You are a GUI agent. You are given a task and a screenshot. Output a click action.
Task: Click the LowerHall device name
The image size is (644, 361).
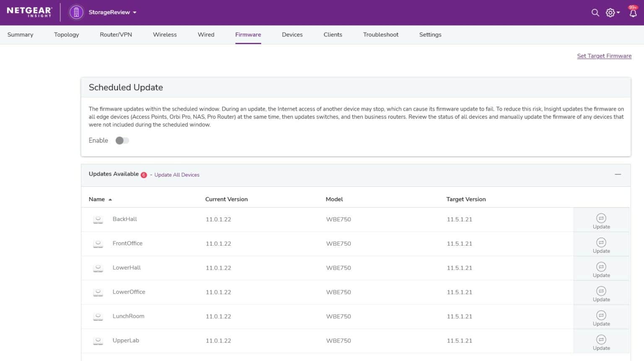tap(127, 268)
